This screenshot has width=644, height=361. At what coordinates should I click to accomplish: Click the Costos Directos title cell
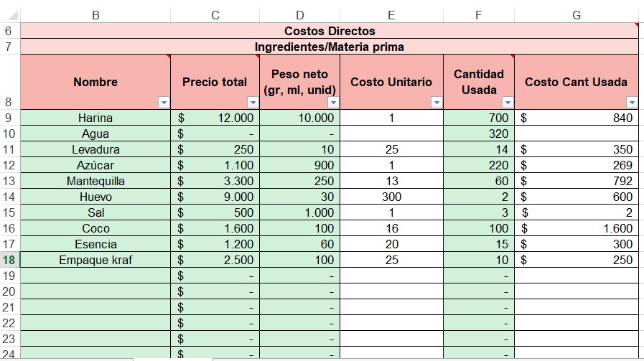coord(330,31)
